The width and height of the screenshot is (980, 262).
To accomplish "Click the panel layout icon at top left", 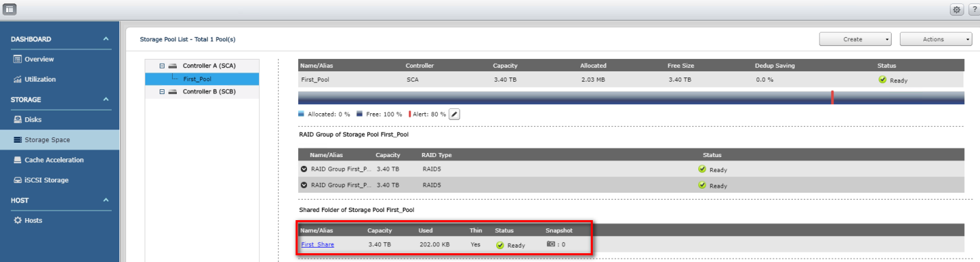I will [10, 9].
